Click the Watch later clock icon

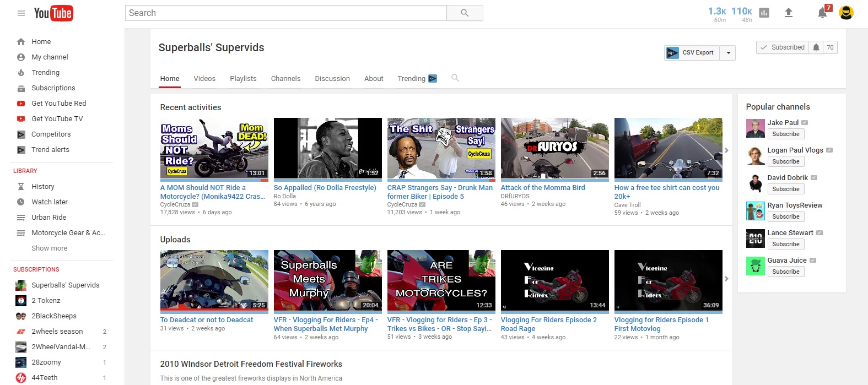[x=21, y=202]
